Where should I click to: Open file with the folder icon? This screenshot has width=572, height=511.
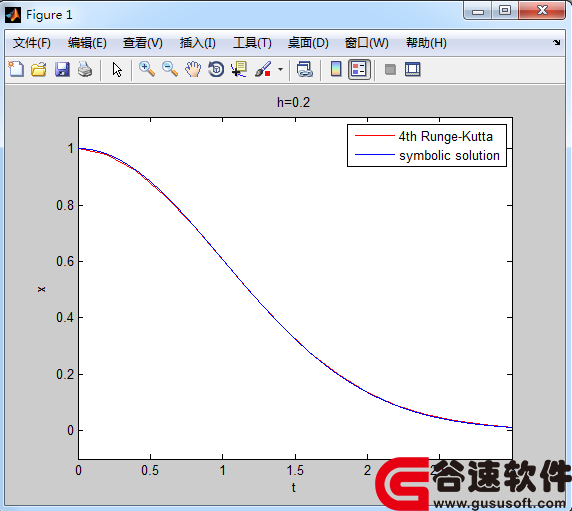[39, 69]
